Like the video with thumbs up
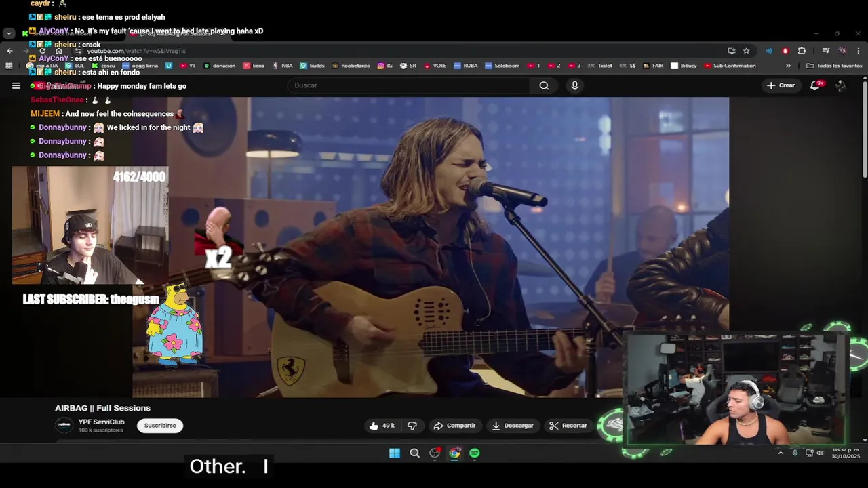The height and width of the screenshot is (488, 868). pyautogui.click(x=382, y=426)
